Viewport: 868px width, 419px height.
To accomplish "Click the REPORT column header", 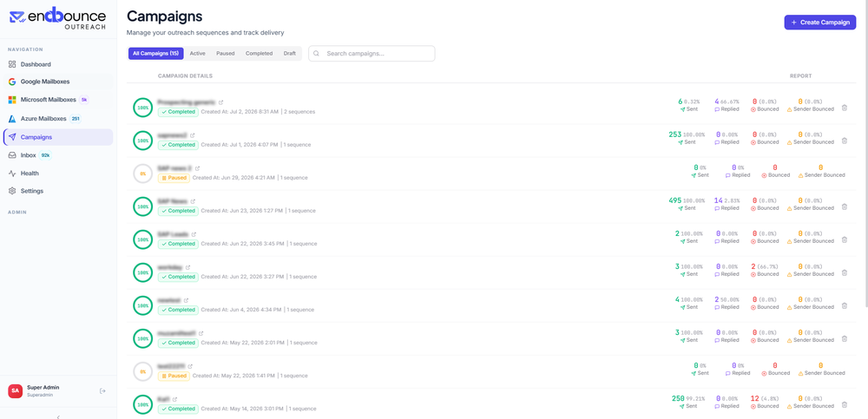I will coord(800,75).
